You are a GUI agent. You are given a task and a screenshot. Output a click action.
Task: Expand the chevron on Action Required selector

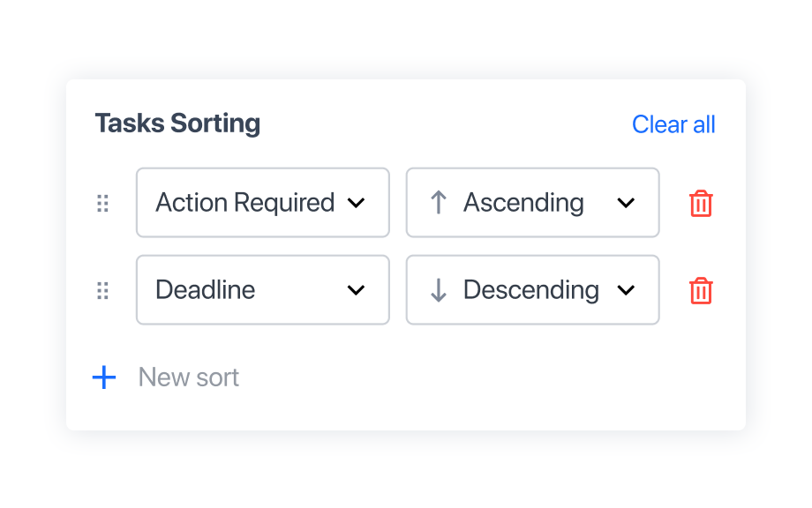click(x=357, y=203)
